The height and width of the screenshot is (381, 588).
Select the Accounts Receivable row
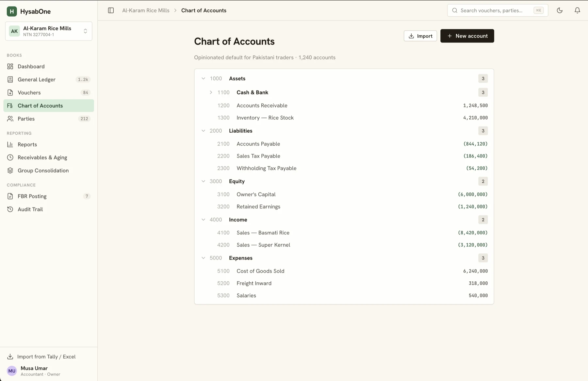pos(344,106)
